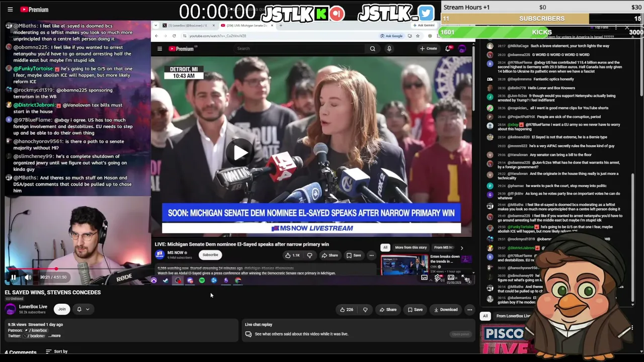
Task: Seek the stream's red progress bar
Action: (x=77, y=269)
